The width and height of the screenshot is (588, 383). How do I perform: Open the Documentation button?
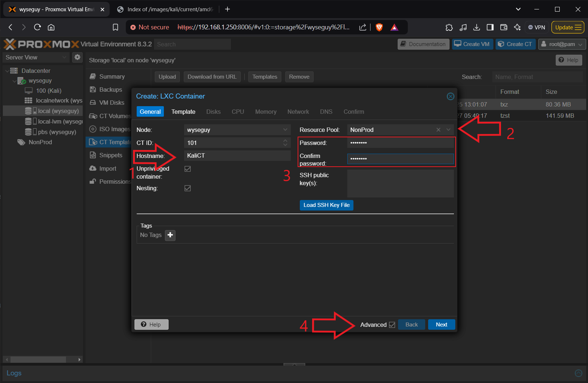(423, 44)
